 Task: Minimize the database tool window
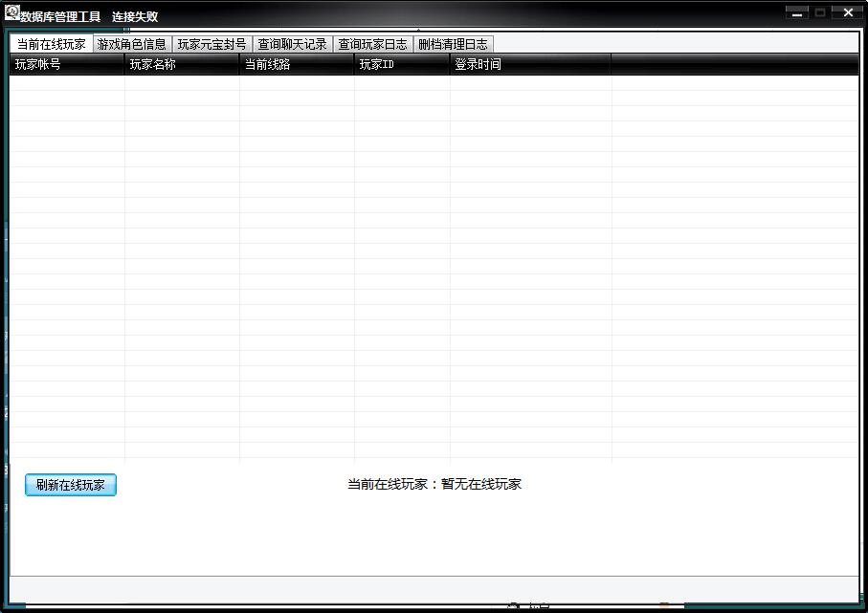pyautogui.click(x=796, y=13)
